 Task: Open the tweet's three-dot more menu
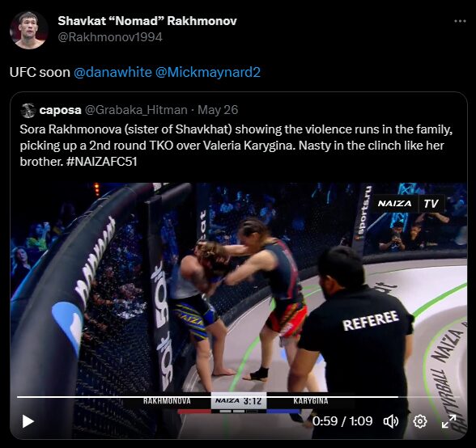click(x=460, y=21)
